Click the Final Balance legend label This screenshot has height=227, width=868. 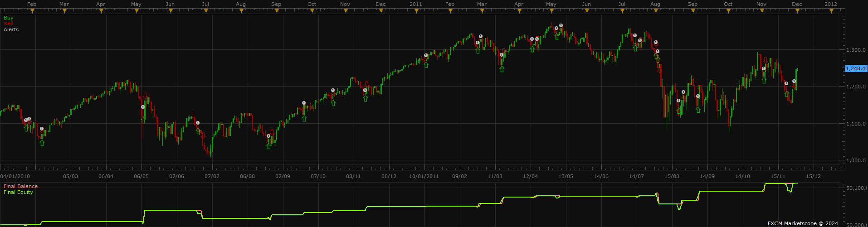coord(21,186)
